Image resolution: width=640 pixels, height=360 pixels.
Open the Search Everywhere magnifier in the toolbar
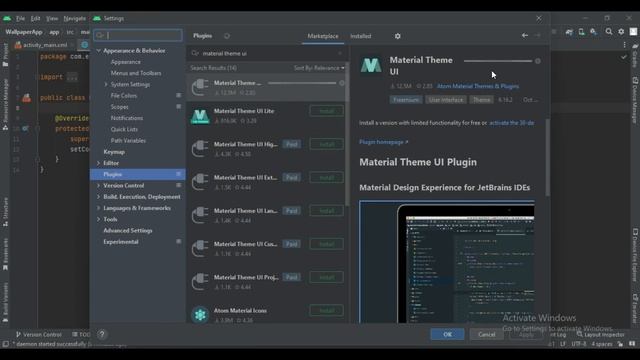(x=609, y=31)
